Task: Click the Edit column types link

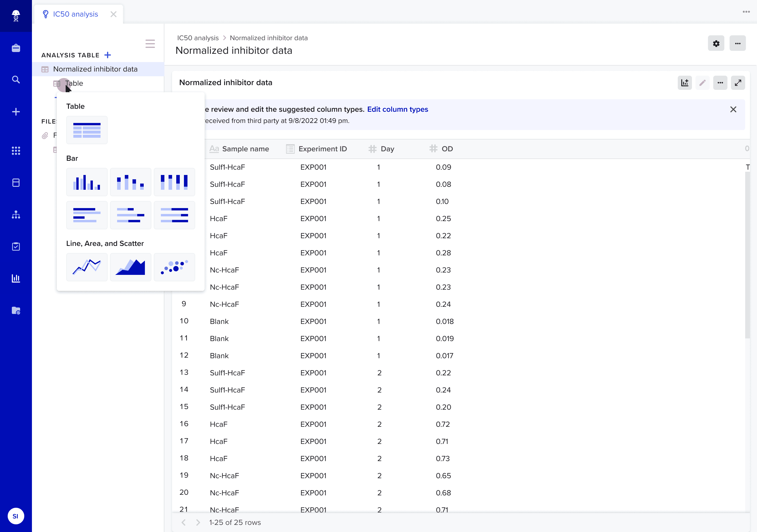Action: 397,109
